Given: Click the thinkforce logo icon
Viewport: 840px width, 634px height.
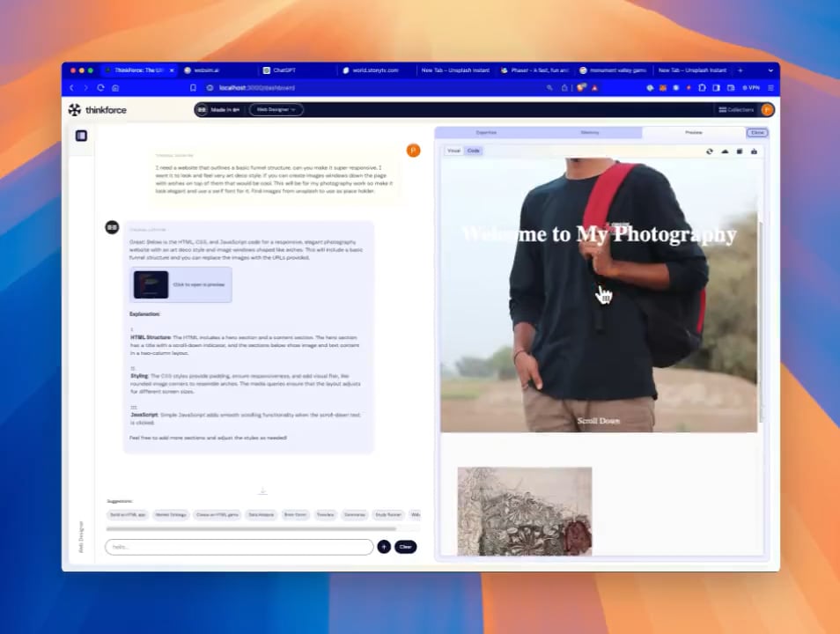Looking at the screenshot, I should (x=75, y=110).
